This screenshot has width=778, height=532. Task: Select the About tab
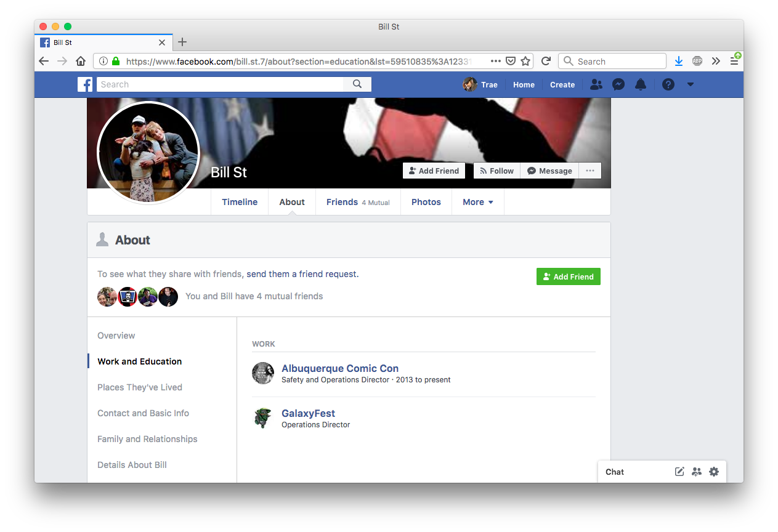[292, 202]
